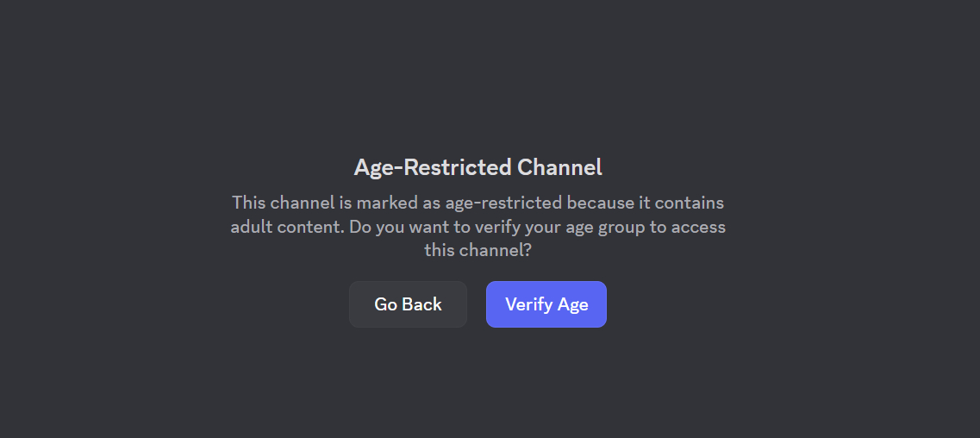Click the 'this channel?' line of text
Viewport: 980px width, 438px height.
point(478,251)
